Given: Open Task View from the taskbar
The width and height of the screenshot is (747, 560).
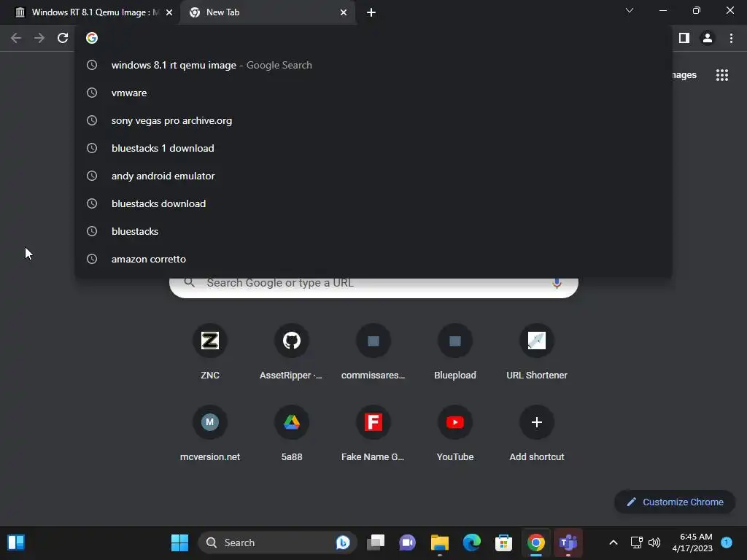Looking at the screenshot, I should (x=376, y=542).
